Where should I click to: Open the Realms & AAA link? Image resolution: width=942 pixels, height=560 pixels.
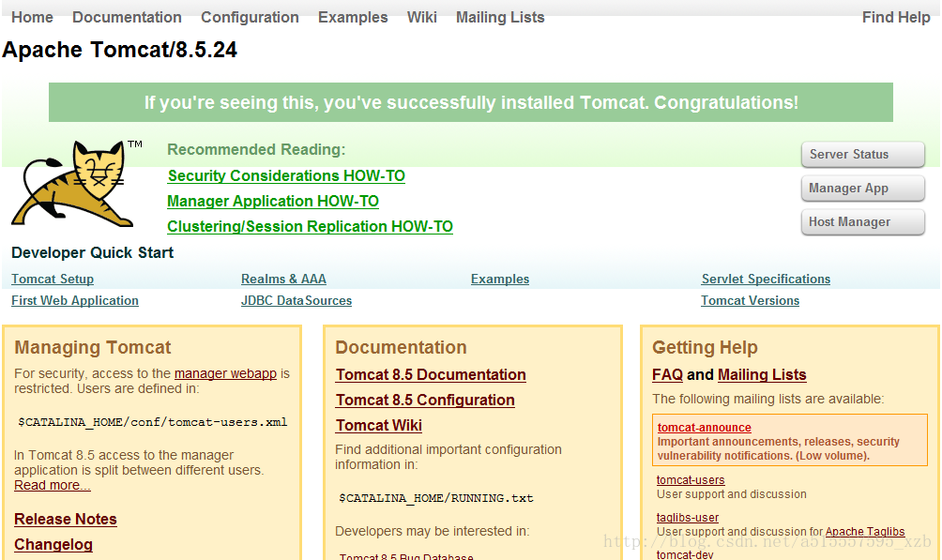[x=283, y=280]
